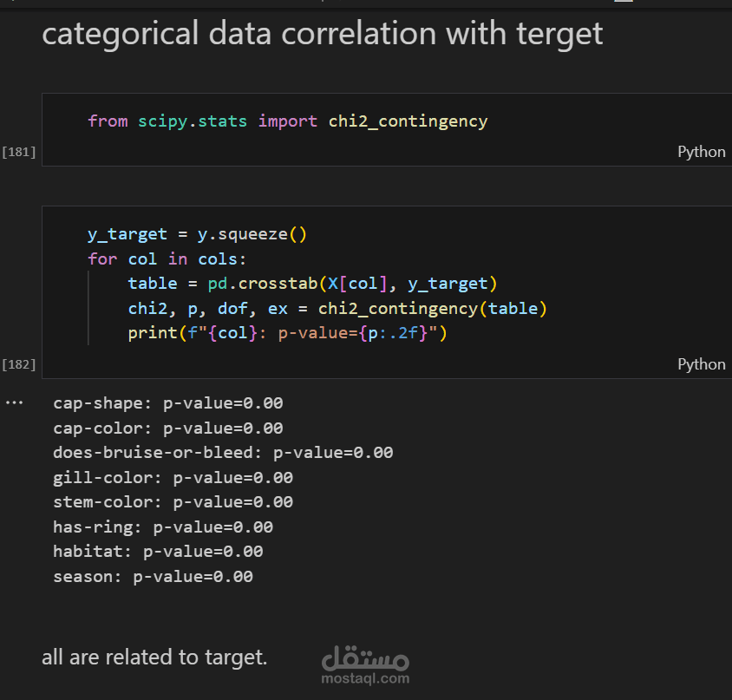
Task: Open the output actions ellipsis menu
Action: [14, 402]
